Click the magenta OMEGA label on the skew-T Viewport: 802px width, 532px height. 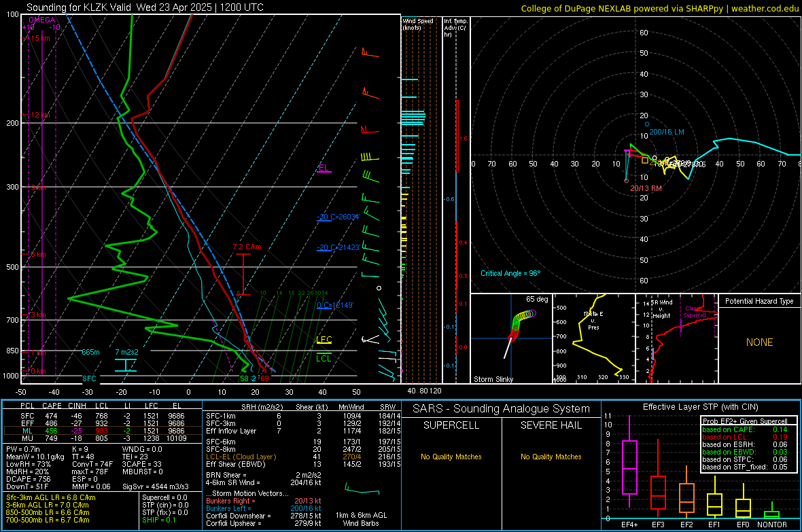(41, 20)
